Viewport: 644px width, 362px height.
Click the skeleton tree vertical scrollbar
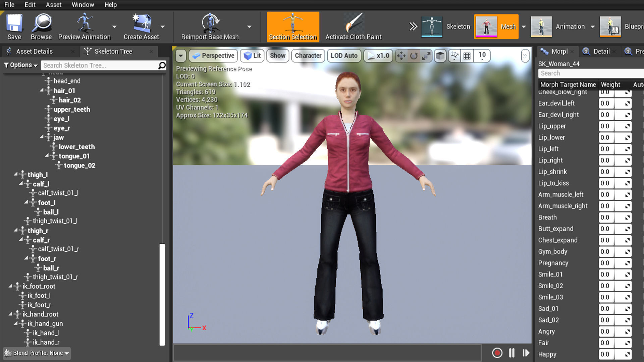point(162,294)
